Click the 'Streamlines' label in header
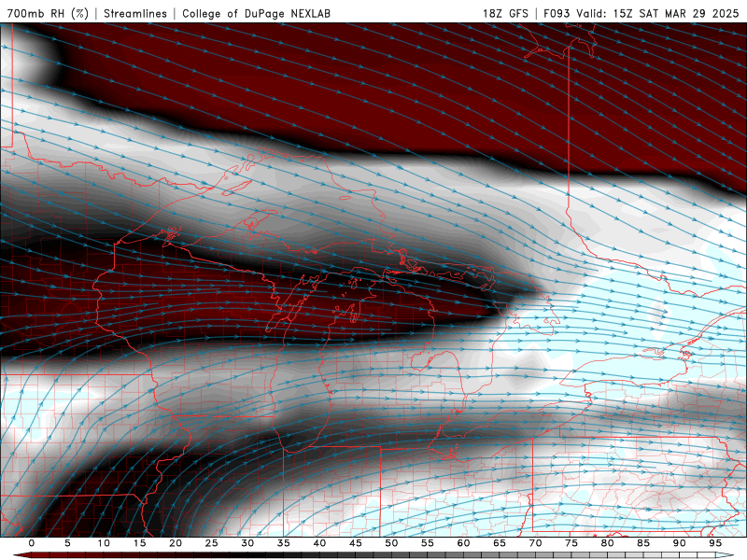 click(135, 13)
